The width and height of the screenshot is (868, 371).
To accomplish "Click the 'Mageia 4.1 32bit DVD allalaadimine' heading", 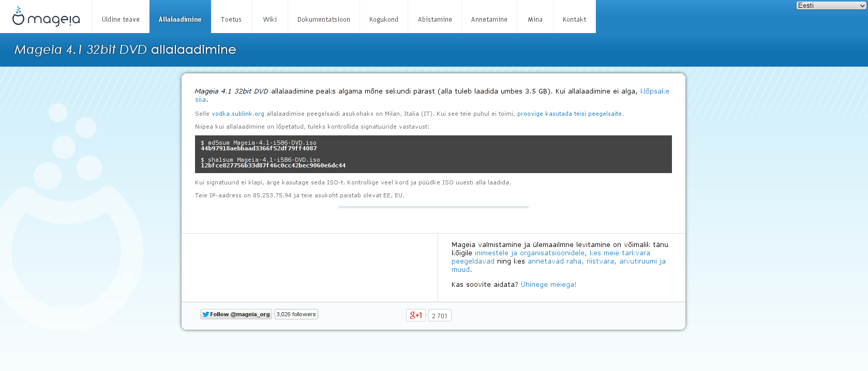I will click(x=125, y=50).
